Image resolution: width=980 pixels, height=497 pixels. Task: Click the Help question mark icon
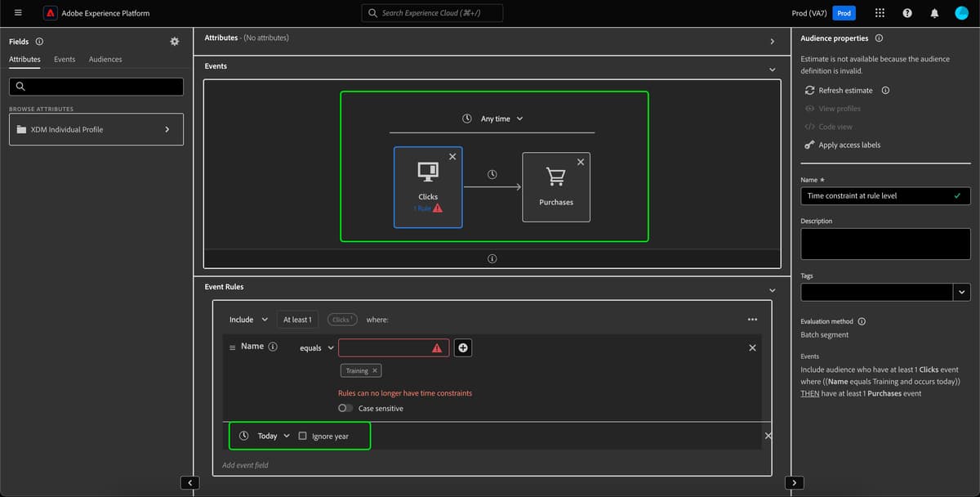tap(906, 12)
